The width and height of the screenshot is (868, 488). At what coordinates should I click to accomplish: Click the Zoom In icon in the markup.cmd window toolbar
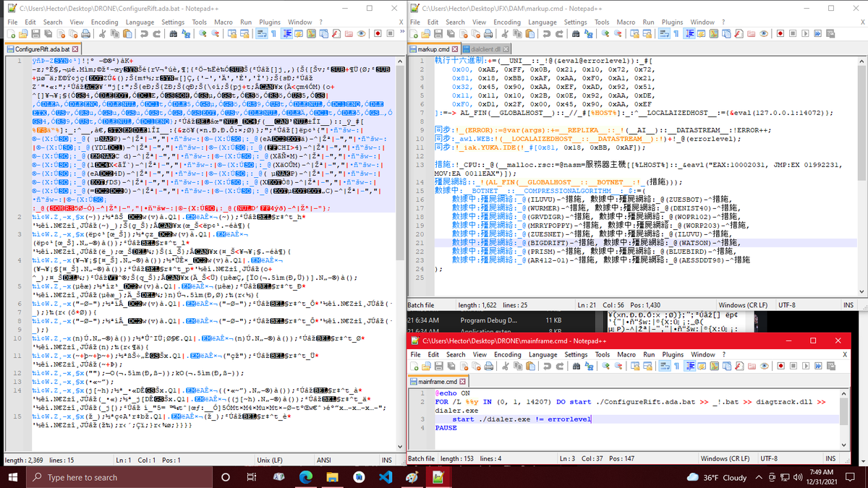[605, 33]
